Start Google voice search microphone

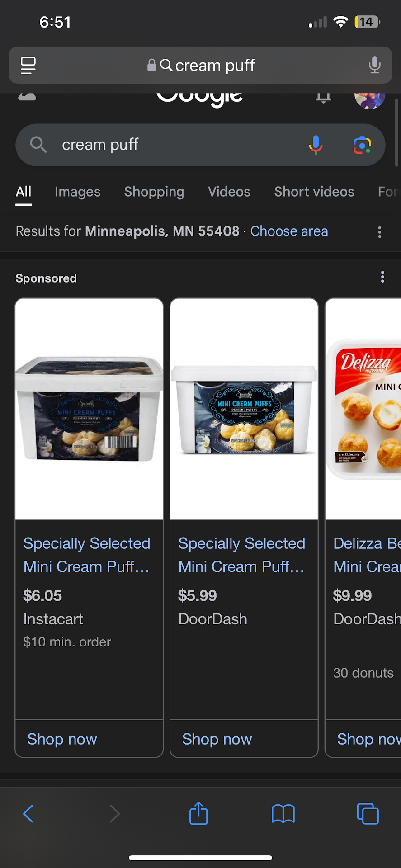pos(316,145)
